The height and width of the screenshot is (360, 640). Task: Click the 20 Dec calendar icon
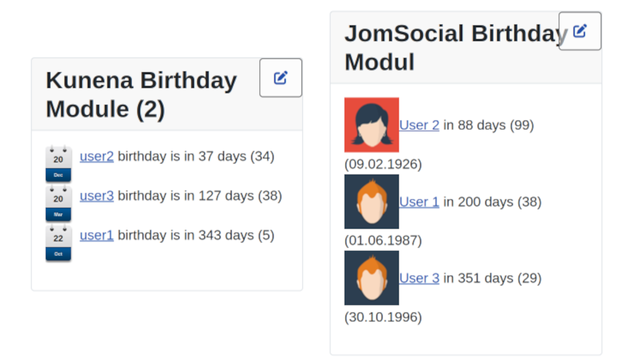[x=58, y=163]
